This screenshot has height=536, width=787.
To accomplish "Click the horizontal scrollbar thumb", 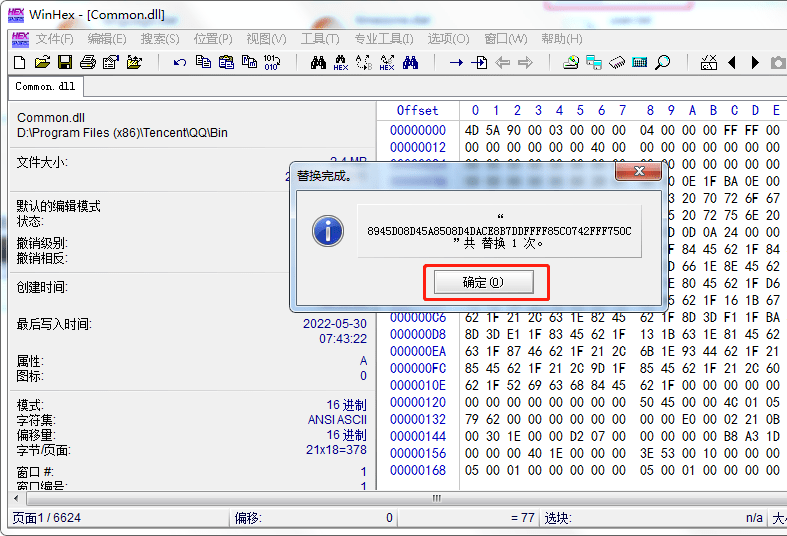I will pos(436,498).
